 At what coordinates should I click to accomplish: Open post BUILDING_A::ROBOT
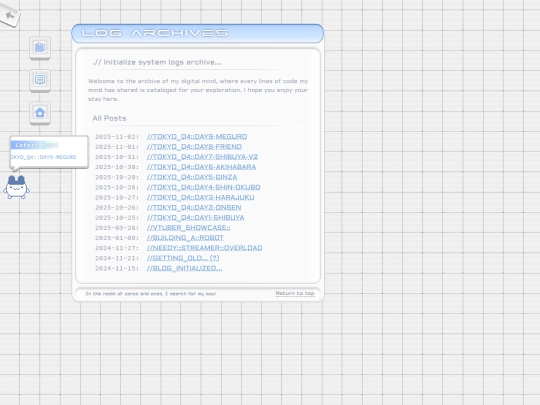[185, 238]
